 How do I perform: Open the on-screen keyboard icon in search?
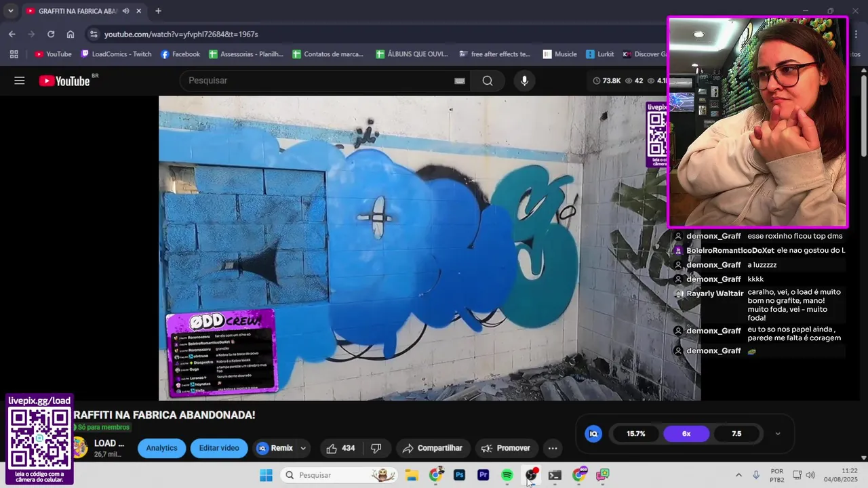pyautogui.click(x=460, y=81)
